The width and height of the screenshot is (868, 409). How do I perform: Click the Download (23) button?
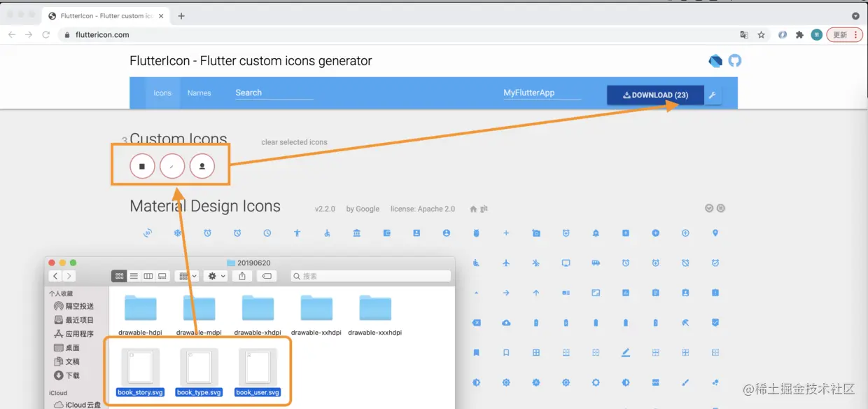coord(655,95)
